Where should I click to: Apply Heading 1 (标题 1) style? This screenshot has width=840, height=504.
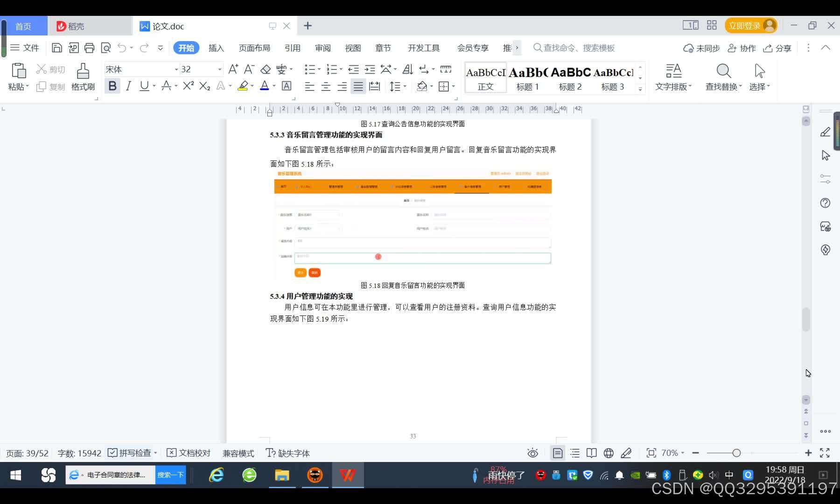528,78
